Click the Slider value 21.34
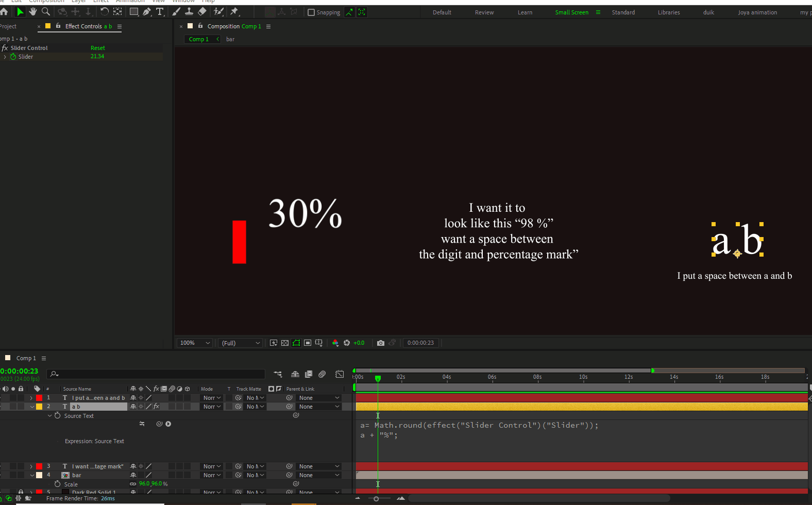 click(x=97, y=57)
